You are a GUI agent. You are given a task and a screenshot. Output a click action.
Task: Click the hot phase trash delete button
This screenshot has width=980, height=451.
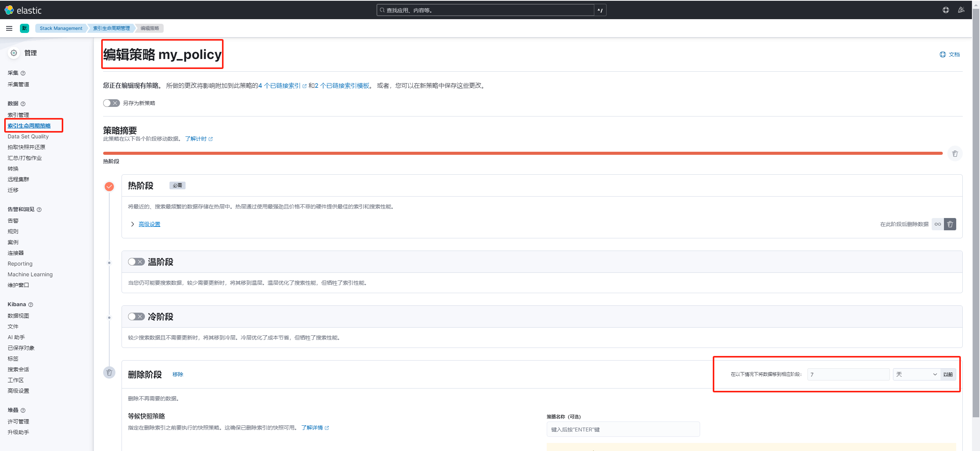click(x=950, y=224)
